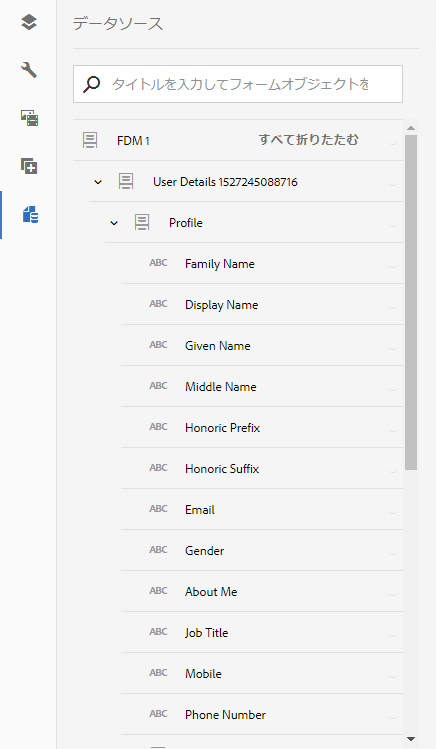Select the Display Name field

[262, 305]
